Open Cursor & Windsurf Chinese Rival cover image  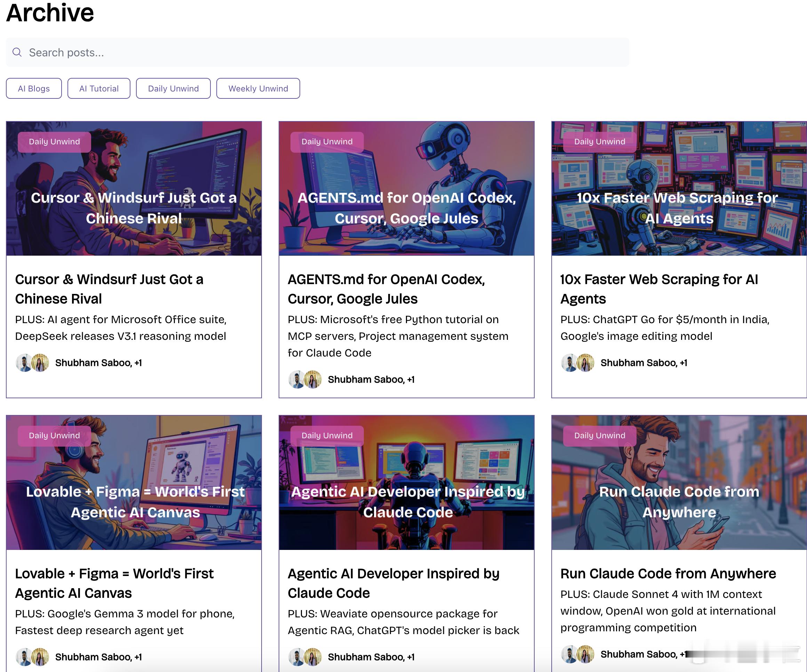[x=134, y=189]
